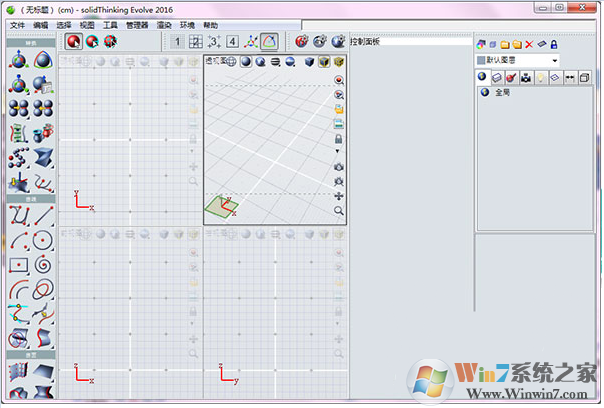Switch to layout 2 grid view
604x408 pixels.
[x=196, y=42]
